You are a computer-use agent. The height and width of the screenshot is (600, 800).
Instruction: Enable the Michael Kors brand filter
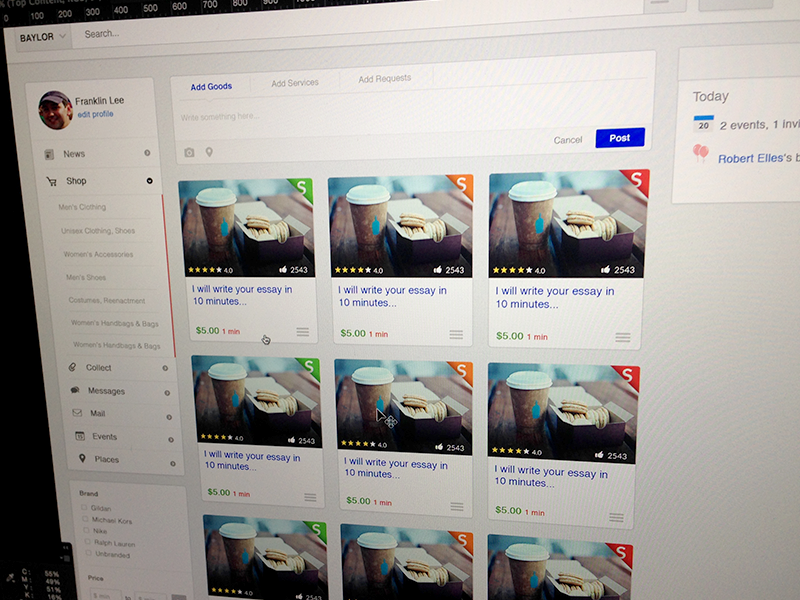click(86, 518)
